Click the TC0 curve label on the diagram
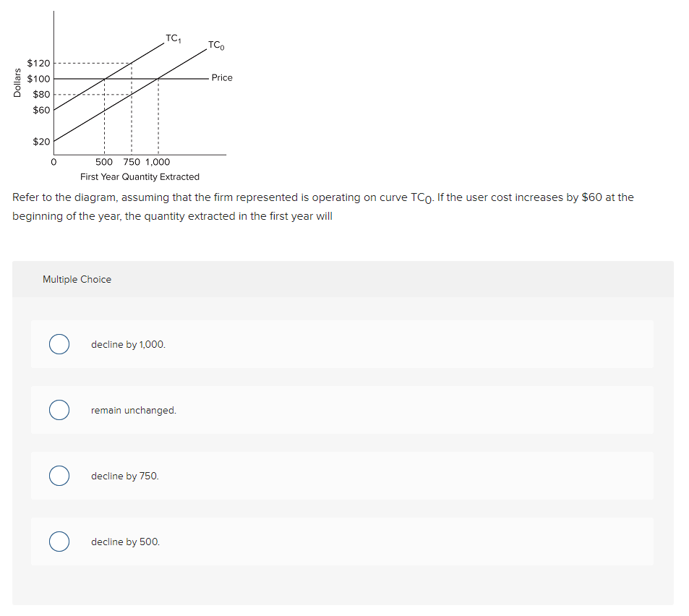 [x=214, y=44]
